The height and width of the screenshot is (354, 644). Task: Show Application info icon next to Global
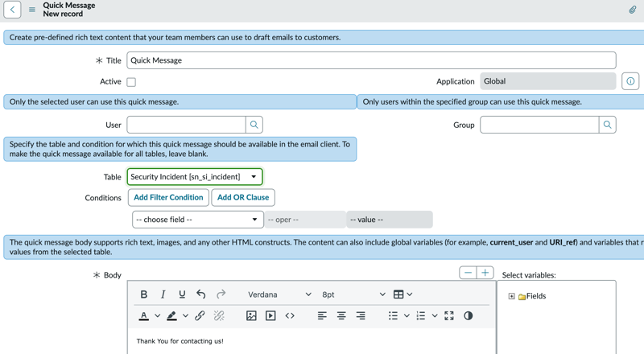pyautogui.click(x=630, y=81)
